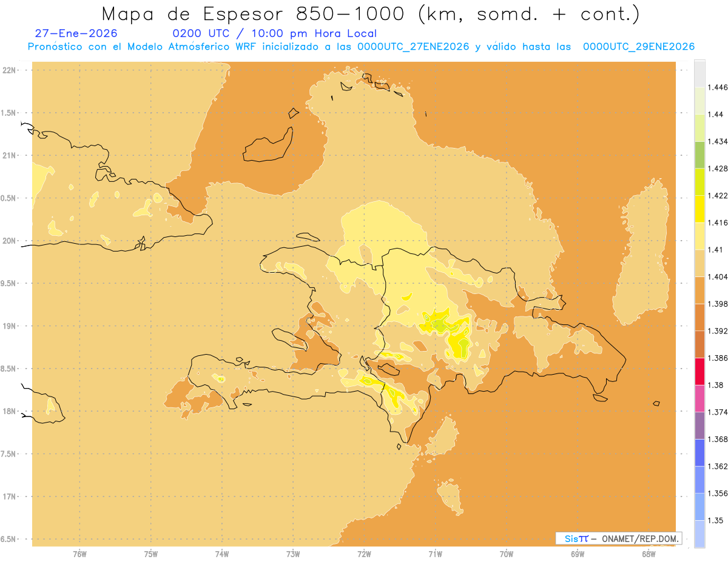Click the 17N latitude label
The width and height of the screenshot is (728, 562).
[10, 497]
